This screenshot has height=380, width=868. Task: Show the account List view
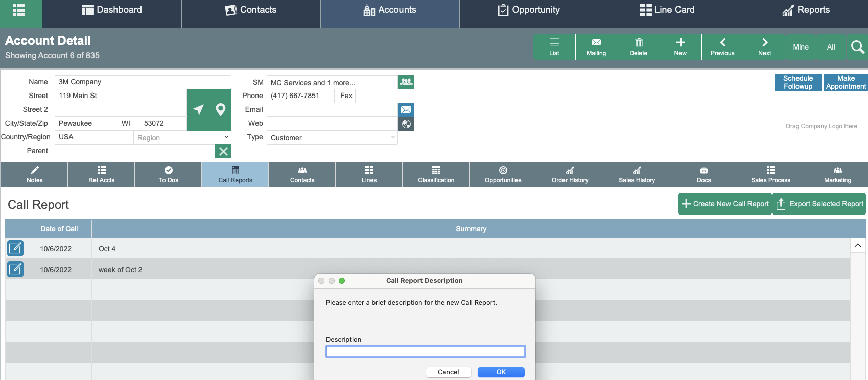pos(554,47)
